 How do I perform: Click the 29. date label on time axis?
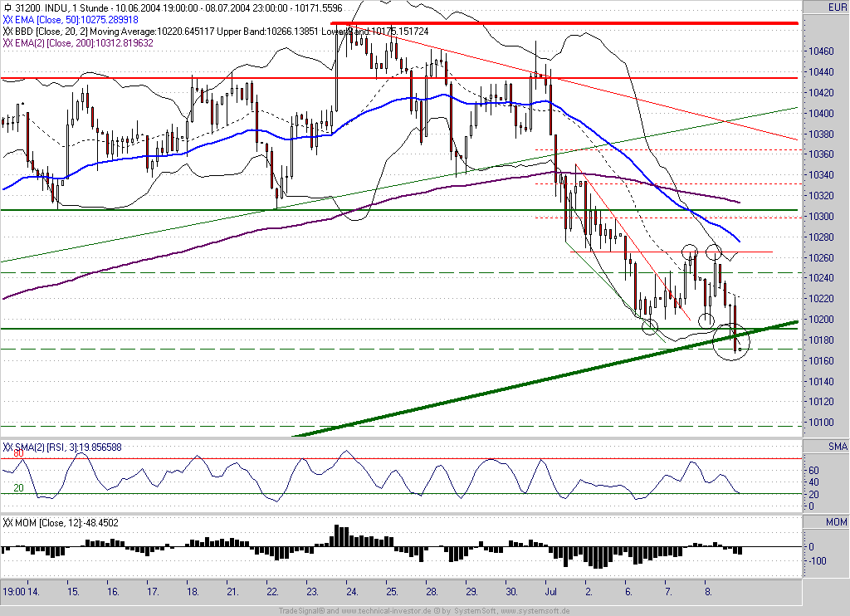tap(471, 592)
